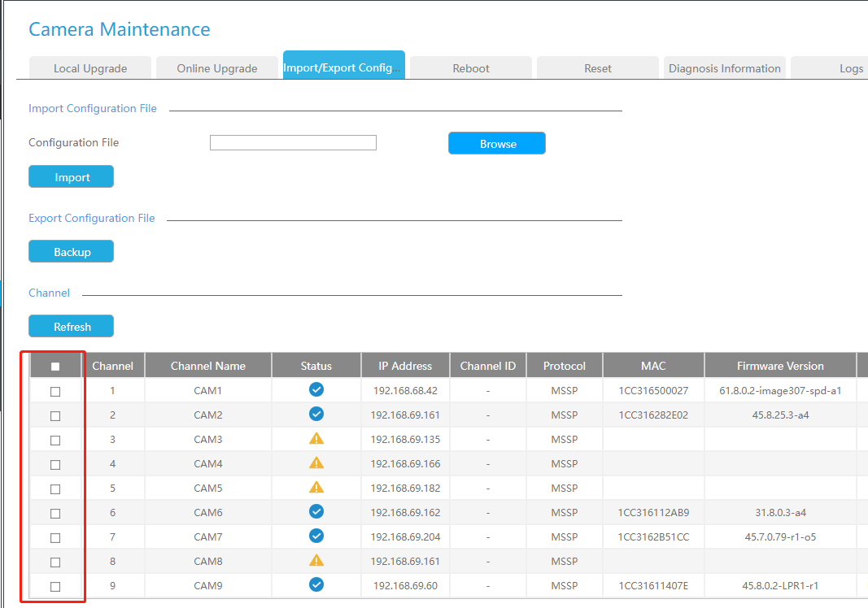Check the box for channel 7 CAM7
The height and width of the screenshot is (608, 868).
click(x=55, y=538)
